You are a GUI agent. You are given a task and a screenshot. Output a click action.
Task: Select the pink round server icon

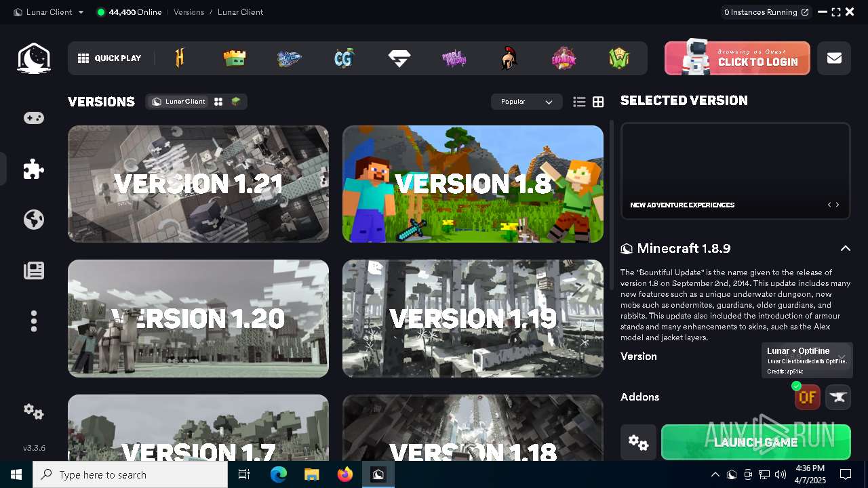[x=564, y=58]
